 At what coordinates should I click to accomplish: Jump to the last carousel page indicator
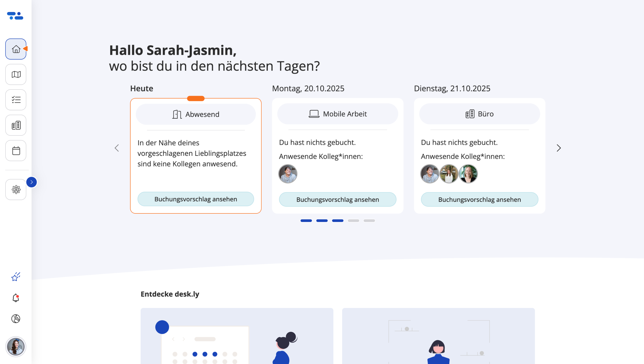pyautogui.click(x=369, y=221)
